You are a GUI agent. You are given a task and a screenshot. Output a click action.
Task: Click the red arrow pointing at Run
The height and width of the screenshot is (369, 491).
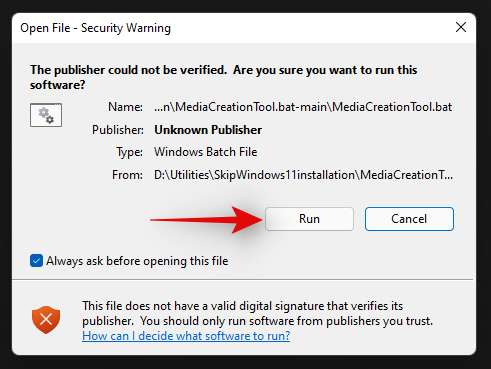click(x=206, y=220)
